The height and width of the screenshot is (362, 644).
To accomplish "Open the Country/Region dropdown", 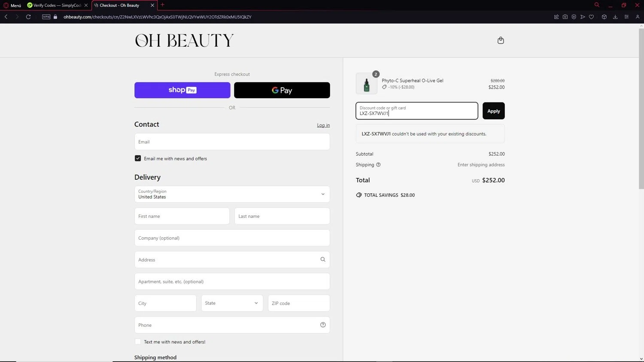I will 232,194.
